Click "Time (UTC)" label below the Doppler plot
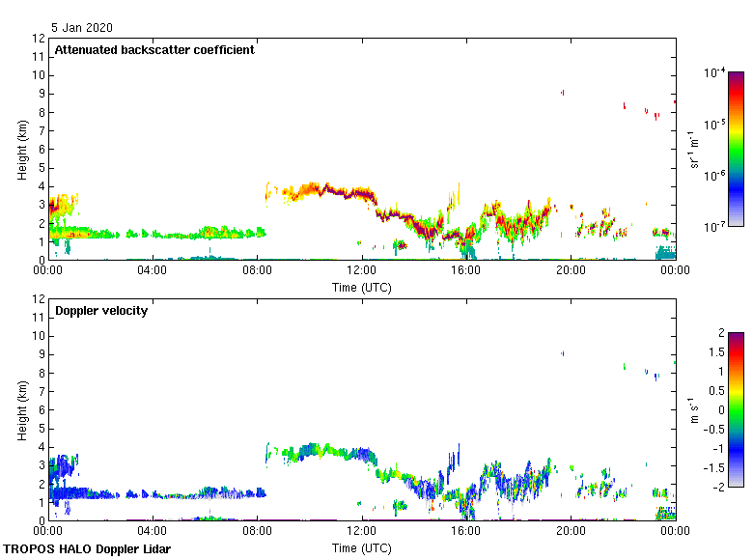753x560 pixels. click(x=362, y=548)
